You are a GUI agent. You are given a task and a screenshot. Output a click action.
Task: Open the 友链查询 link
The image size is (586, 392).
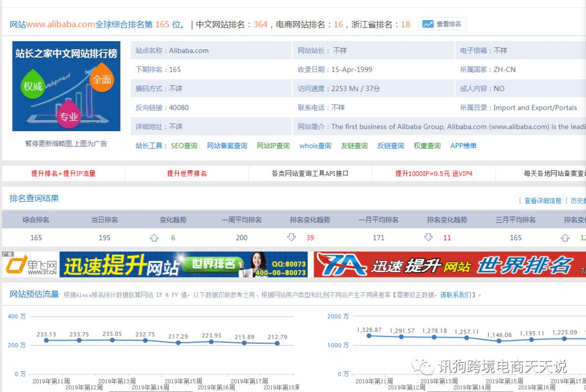(354, 146)
